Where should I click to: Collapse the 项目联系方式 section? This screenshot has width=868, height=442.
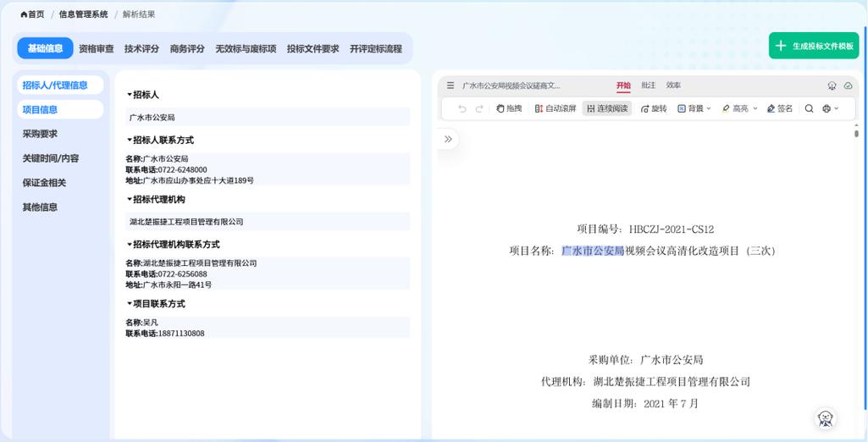tap(130, 304)
